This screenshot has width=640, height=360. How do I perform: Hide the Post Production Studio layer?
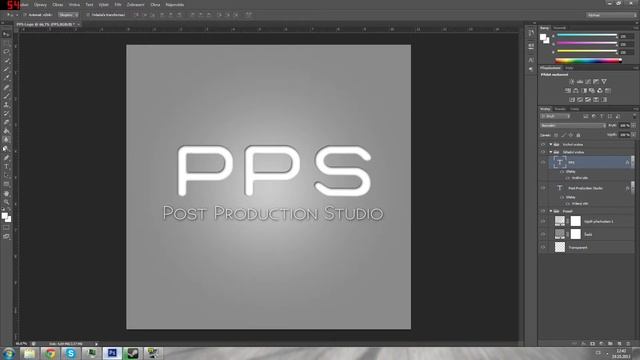[543, 188]
